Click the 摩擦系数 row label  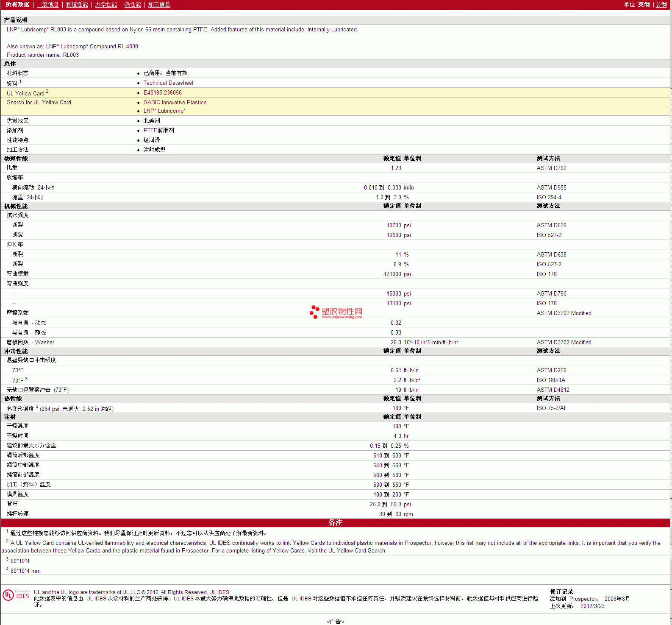point(17,313)
